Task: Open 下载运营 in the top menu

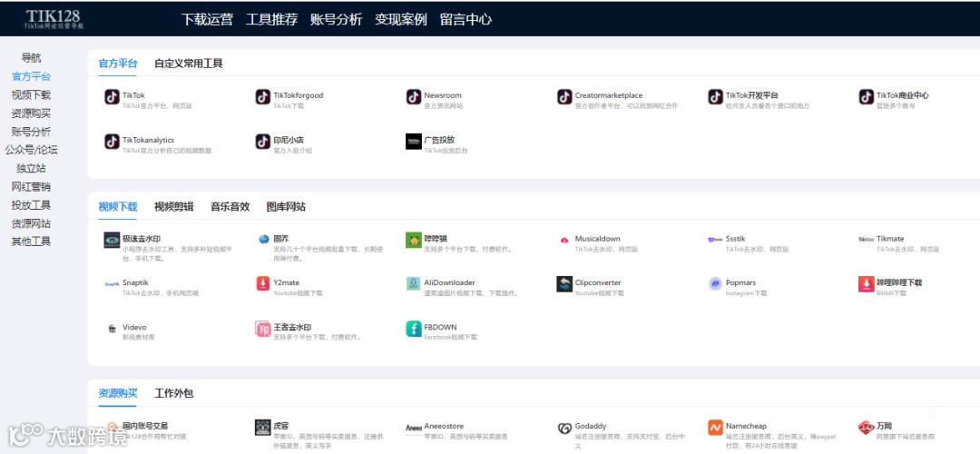Action: (x=207, y=19)
